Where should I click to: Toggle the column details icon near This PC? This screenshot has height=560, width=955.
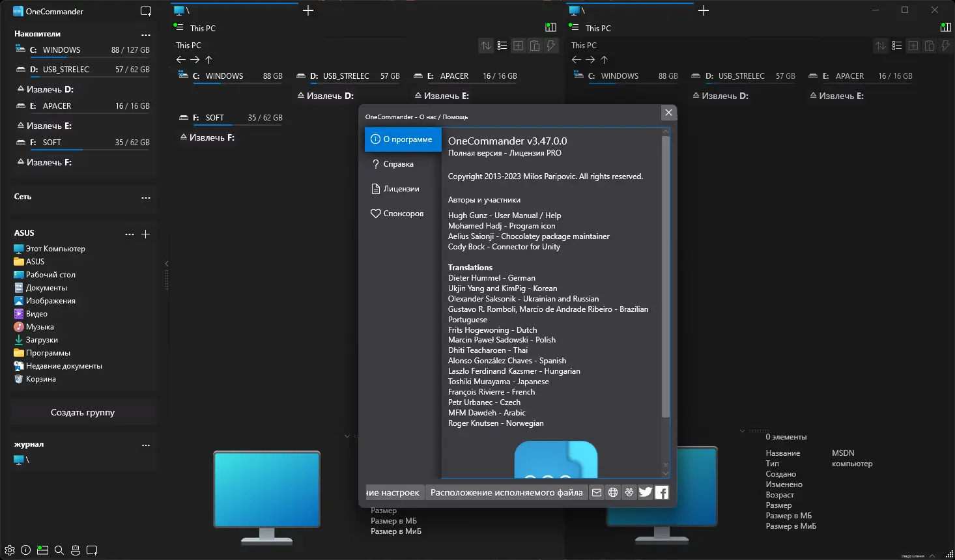click(550, 27)
